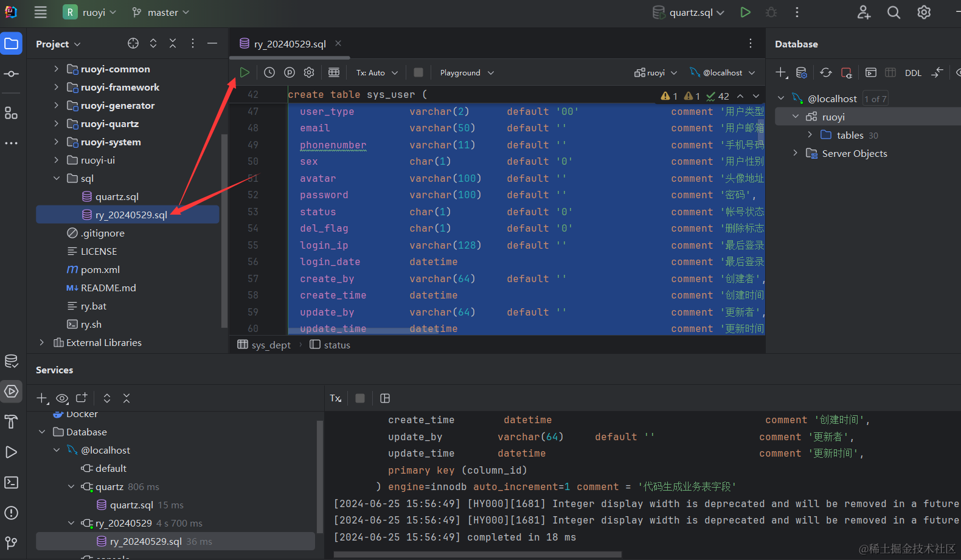Select quartz.sql in the Project tree

[x=117, y=196]
